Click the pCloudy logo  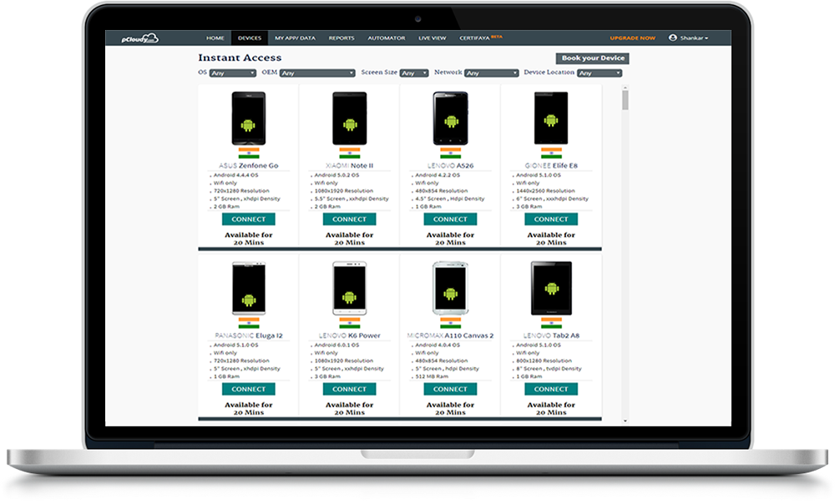(139, 38)
